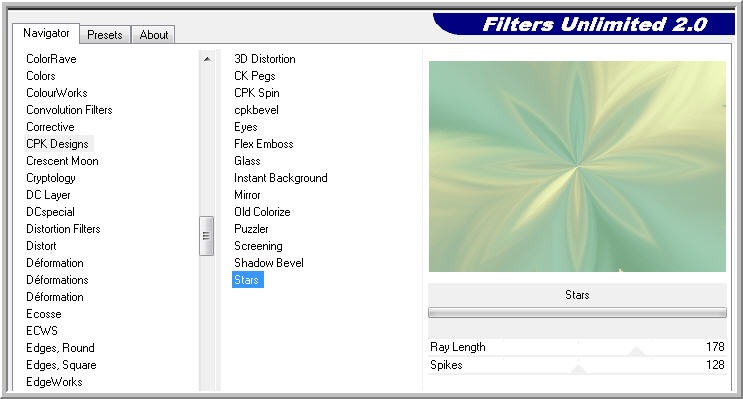Choose the Eyes filter
Image resolution: width=743 pixels, height=399 pixels.
coord(246,127)
